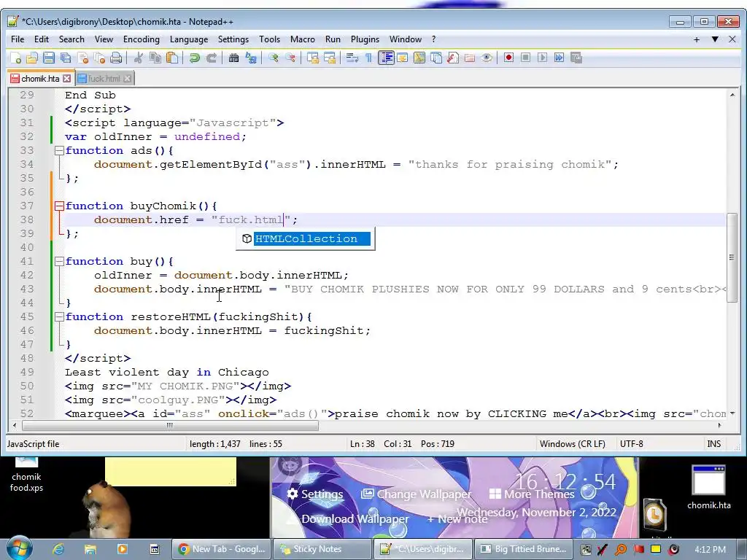Click the Print toolbar icon
This screenshot has width=747, height=560.
[x=116, y=58]
